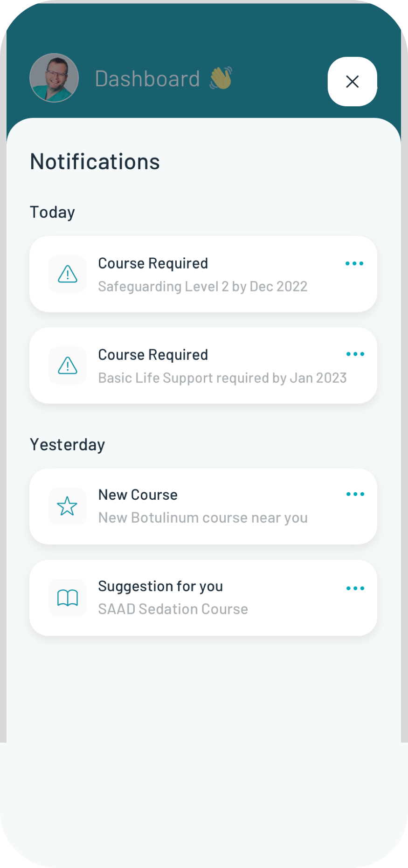Close the Notifications panel with X button
Screen dimensions: 408x868
pos(352,82)
